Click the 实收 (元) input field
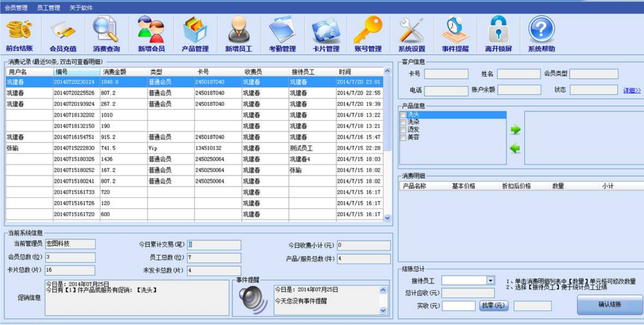This screenshot has height=325, width=644. tap(458, 306)
